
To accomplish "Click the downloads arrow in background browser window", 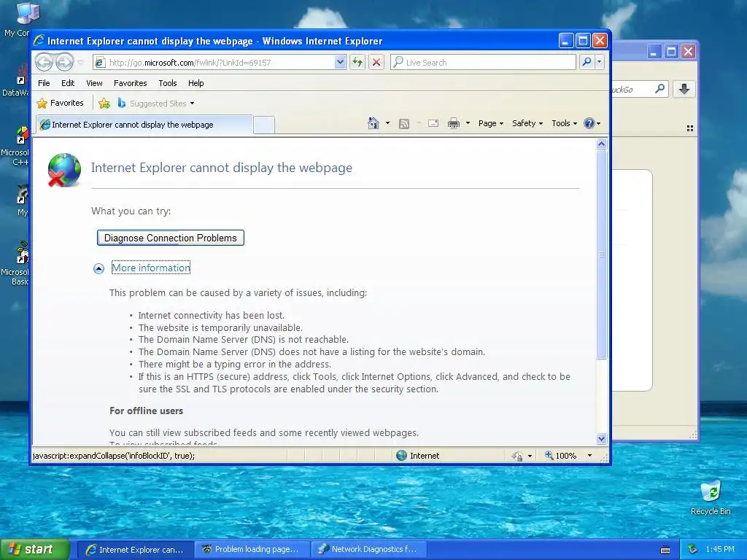I will click(x=684, y=88).
